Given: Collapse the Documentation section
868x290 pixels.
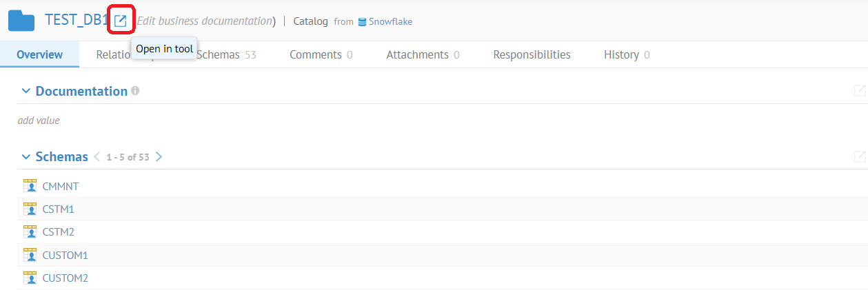Looking at the screenshot, I should point(26,91).
